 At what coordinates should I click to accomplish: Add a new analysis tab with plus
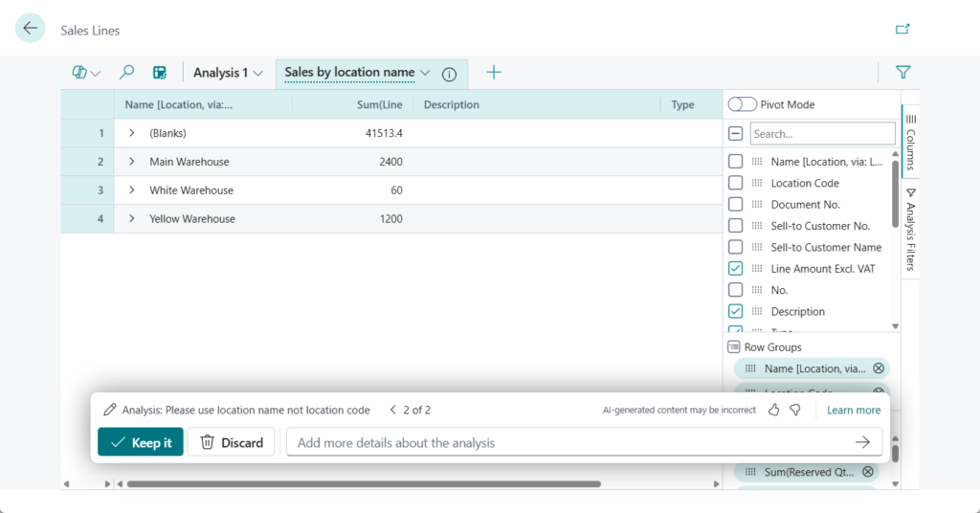point(494,73)
